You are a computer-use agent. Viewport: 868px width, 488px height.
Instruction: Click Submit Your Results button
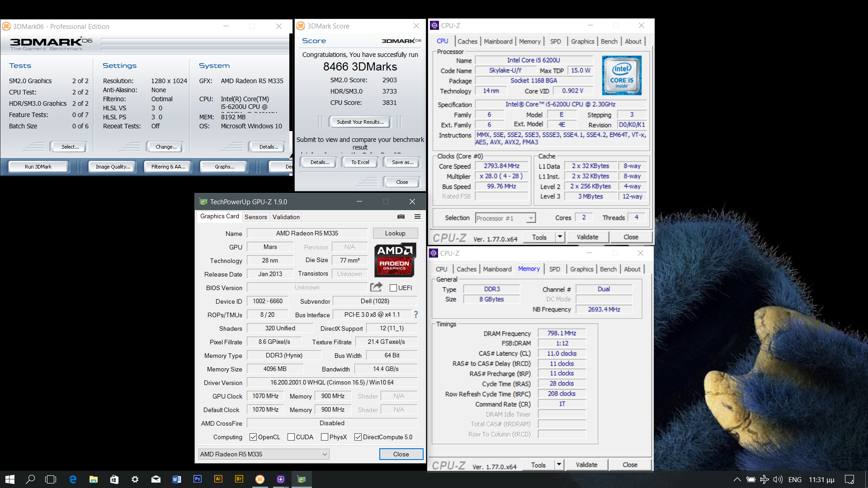click(360, 122)
